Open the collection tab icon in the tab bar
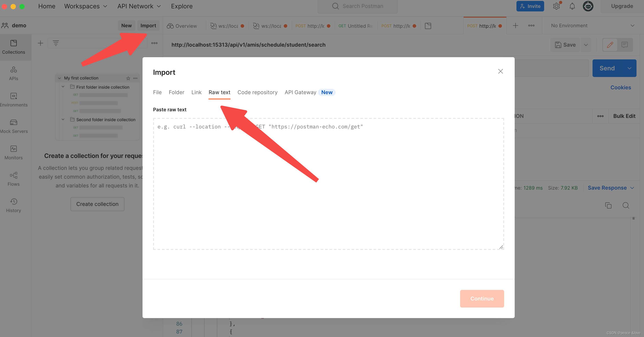This screenshot has width=644, height=337. coord(428,26)
